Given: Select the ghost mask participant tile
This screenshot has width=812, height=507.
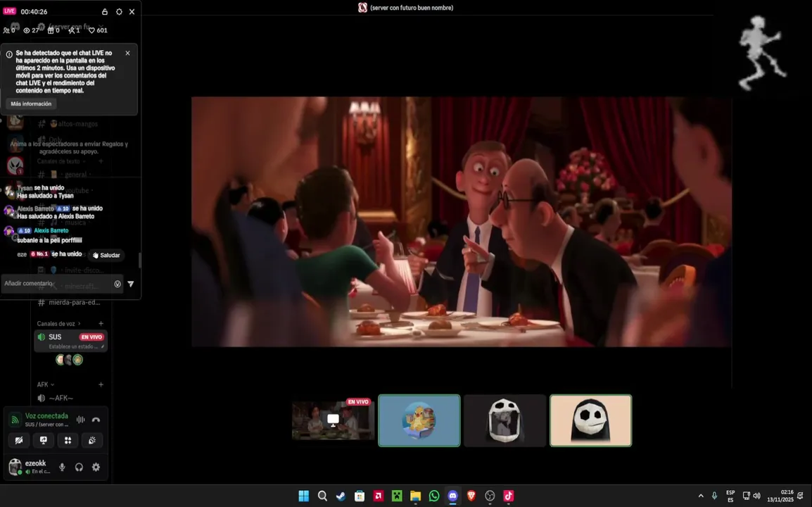Looking at the screenshot, I should pyautogui.click(x=591, y=420).
